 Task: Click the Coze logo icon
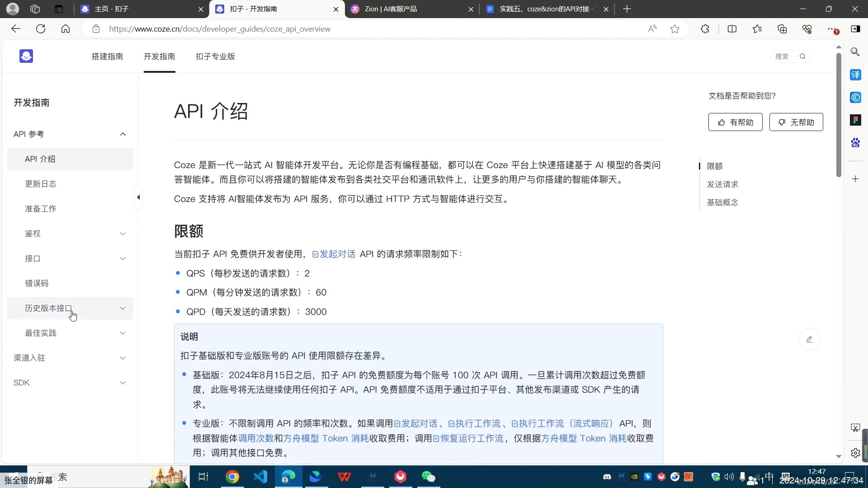[26, 56]
